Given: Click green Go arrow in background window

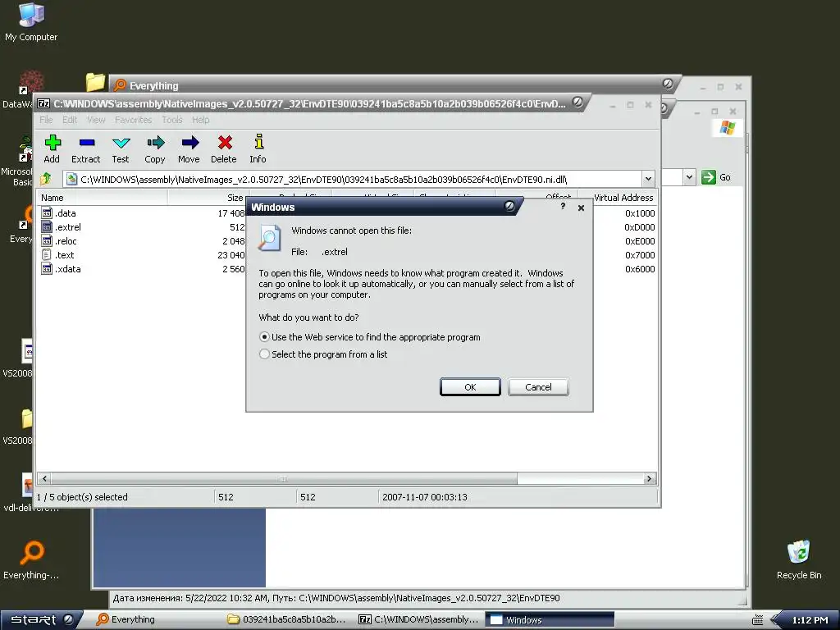Looking at the screenshot, I should [708, 177].
